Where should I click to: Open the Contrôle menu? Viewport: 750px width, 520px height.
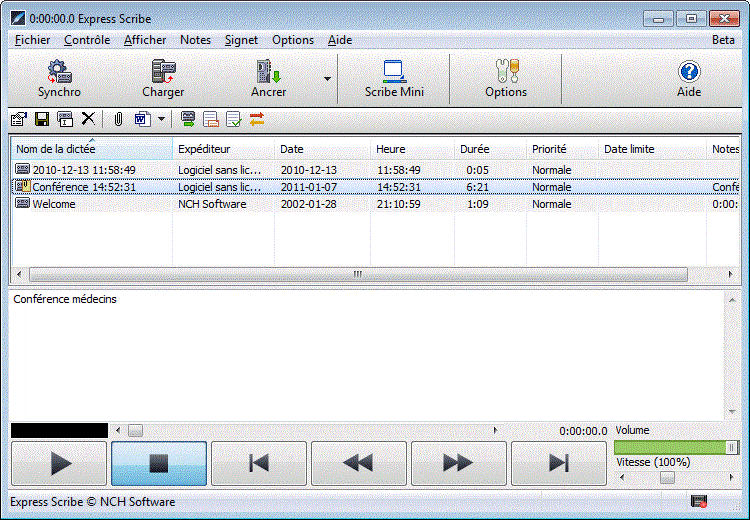pos(87,40)
